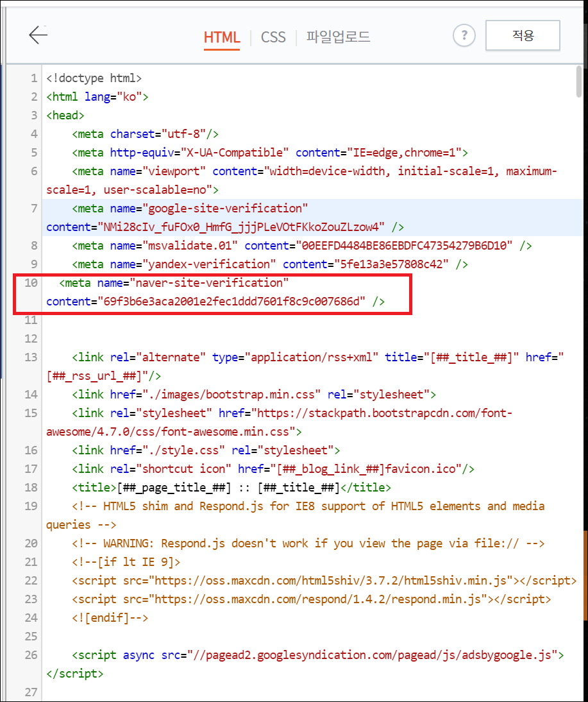Switch to the CSS tab
The height and width of the screenshot is (702, 588).
(x=273, y=37)
